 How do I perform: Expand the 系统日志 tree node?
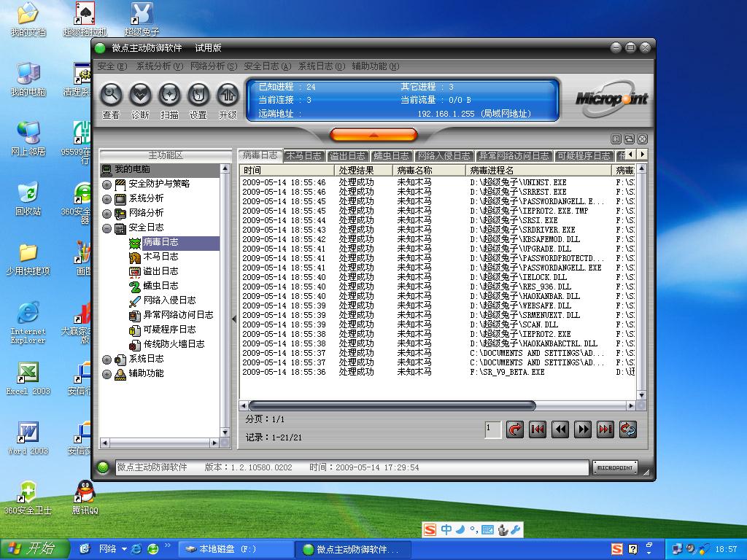107,359
